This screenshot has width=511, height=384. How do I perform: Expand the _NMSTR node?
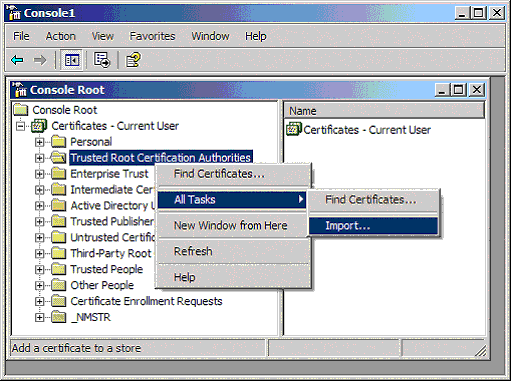pos(39,317)
